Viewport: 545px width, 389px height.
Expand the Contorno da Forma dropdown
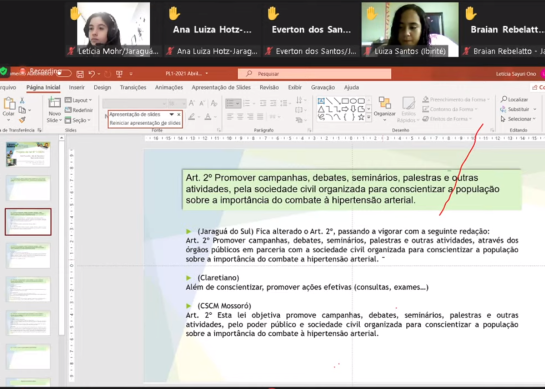tap(450, 109)
